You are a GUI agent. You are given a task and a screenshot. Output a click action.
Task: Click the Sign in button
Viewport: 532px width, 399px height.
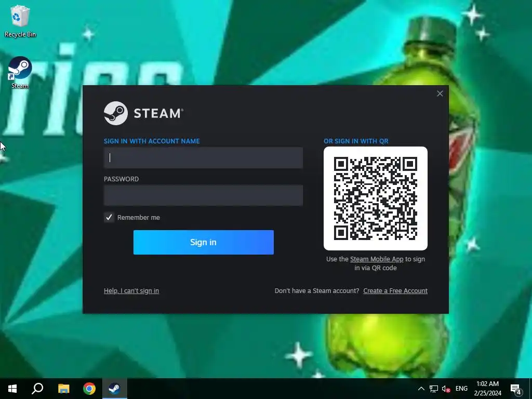click(204, 242)
